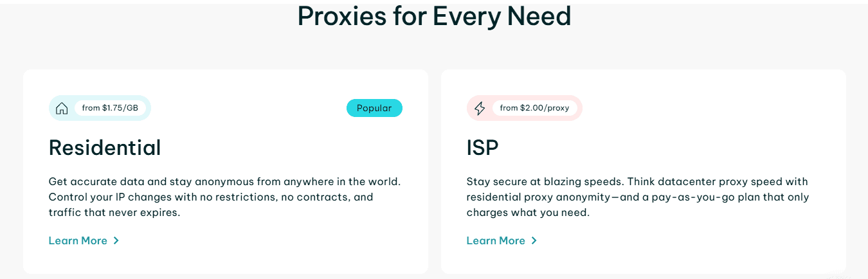Open the ISP Learn More link

tap(502, 240)
